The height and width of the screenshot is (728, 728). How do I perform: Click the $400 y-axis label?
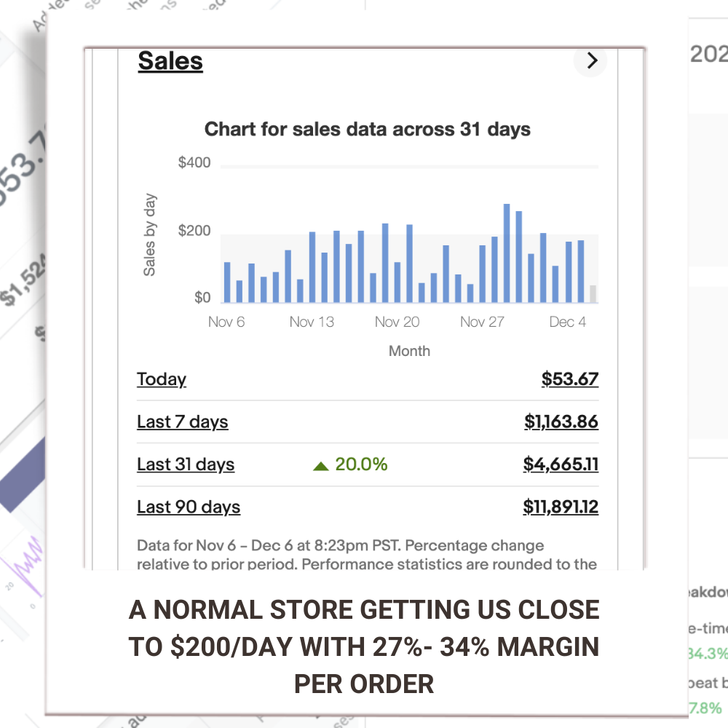pyautogui.click(x=194, y=162)
